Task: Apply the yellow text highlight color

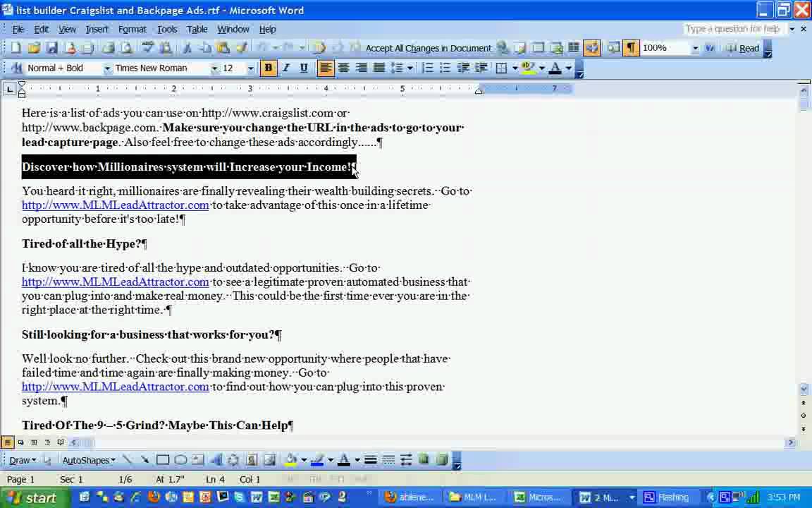Action: [x=528, y=68]
